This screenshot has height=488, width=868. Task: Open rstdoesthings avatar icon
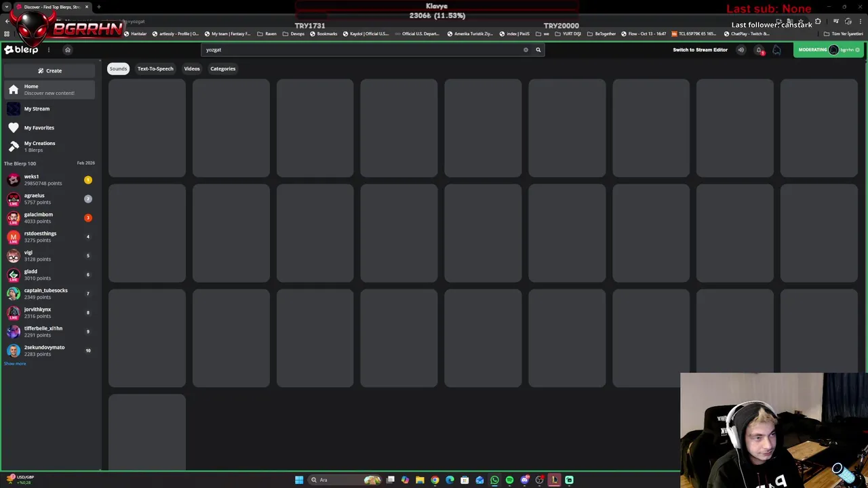click(14, 237)
